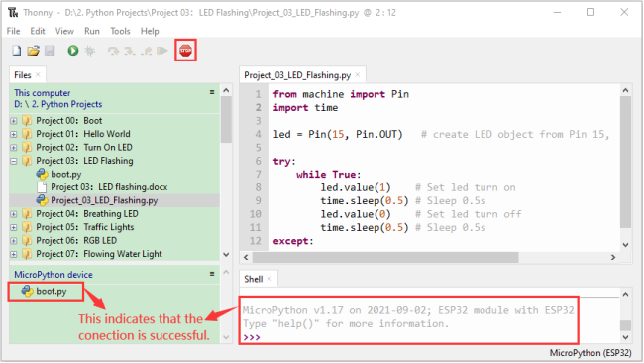Click line number 9 in editor gutter

click(x=258, y=201)
